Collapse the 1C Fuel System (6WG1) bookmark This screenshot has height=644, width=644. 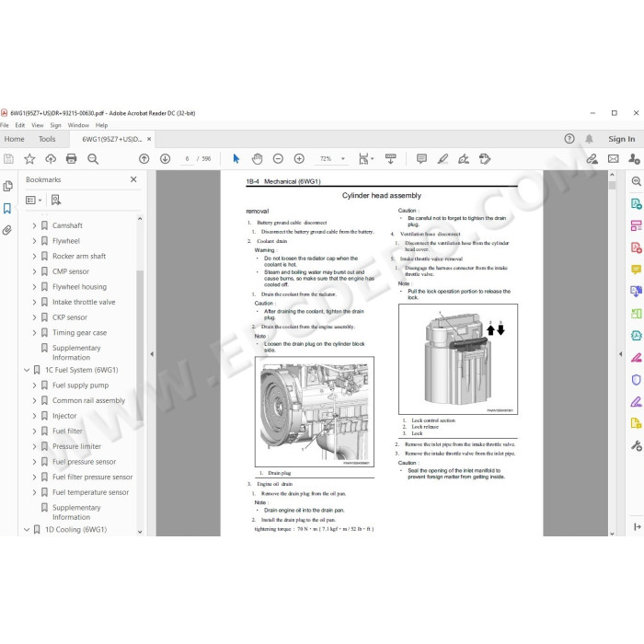pos(27,370)
